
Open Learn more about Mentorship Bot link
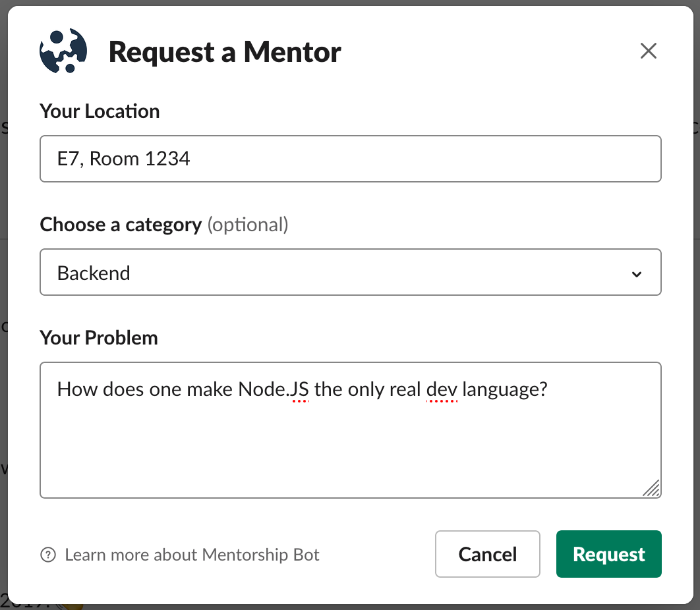click(x=192, y=555)
